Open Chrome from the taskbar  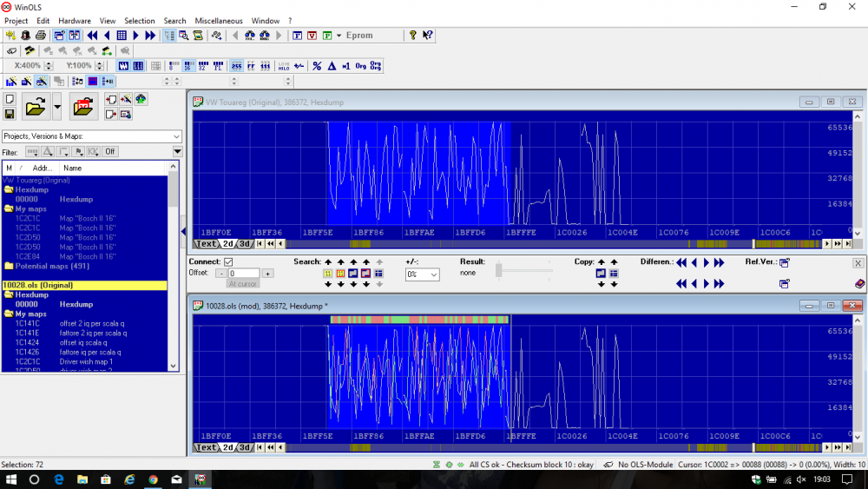153,479
